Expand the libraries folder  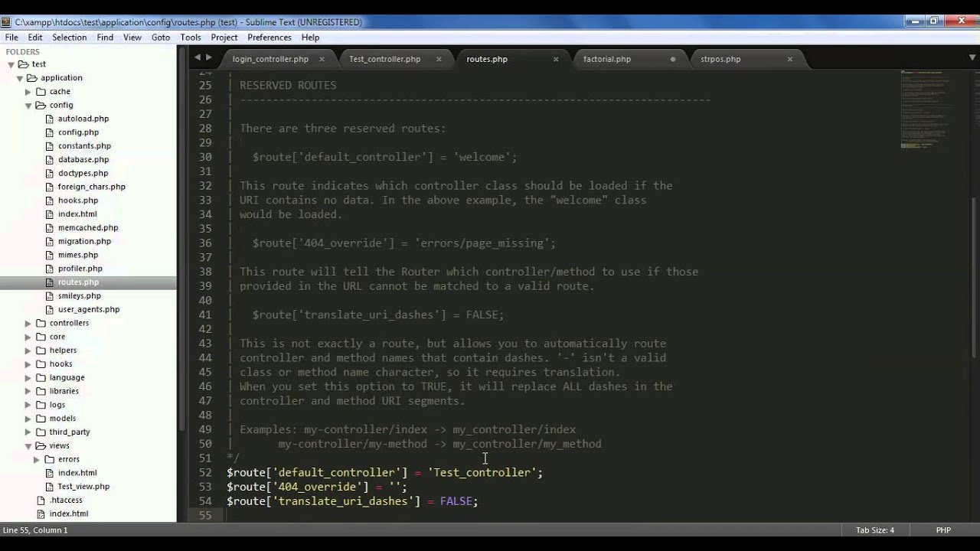pos(28,391)
